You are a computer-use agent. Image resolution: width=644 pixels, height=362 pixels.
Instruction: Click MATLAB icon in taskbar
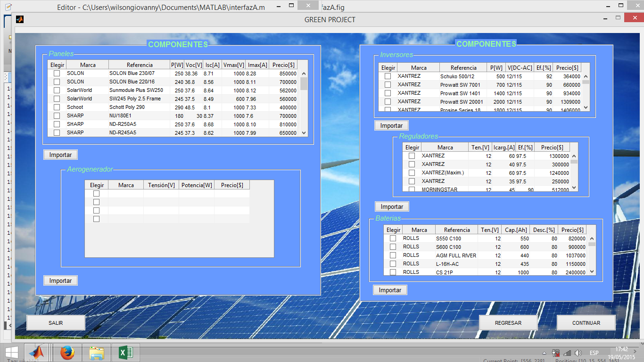37,353
